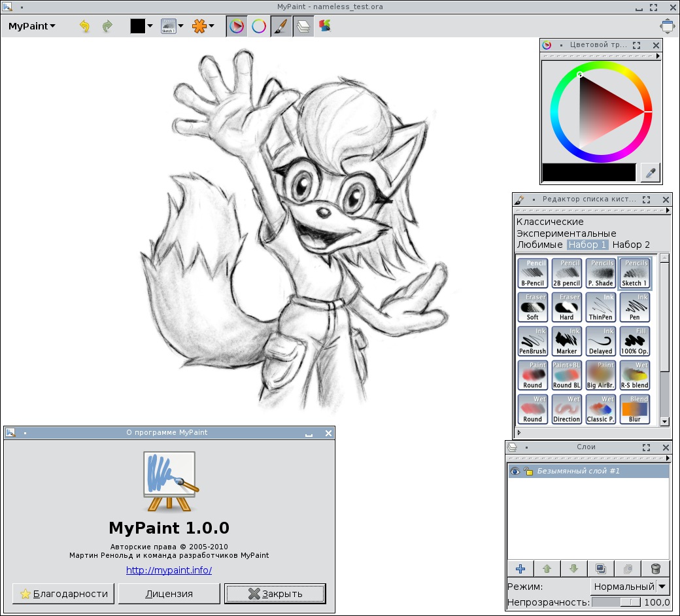
Task: Delete layer with trash can button
Action: (656, 568)
